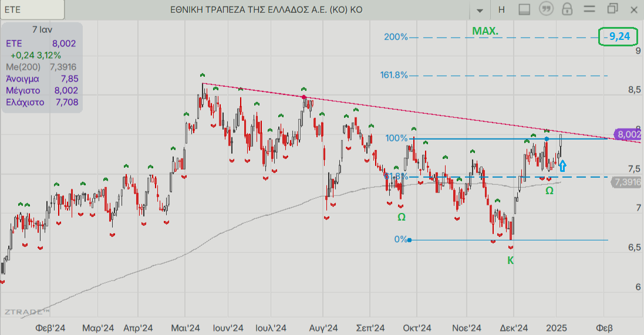Click the Άνοιγμα 7,85 row
Image resolution: width=644 pixels, height=335 pixels.
coord(41,79)
